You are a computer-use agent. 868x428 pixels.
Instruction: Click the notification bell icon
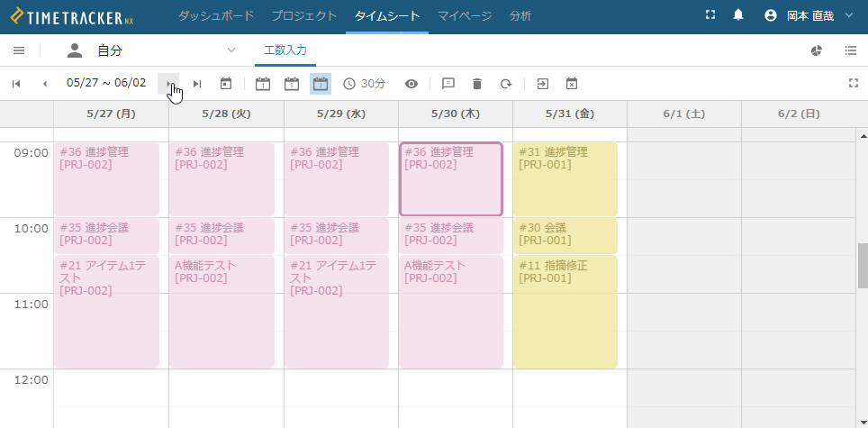click(738, 15)
